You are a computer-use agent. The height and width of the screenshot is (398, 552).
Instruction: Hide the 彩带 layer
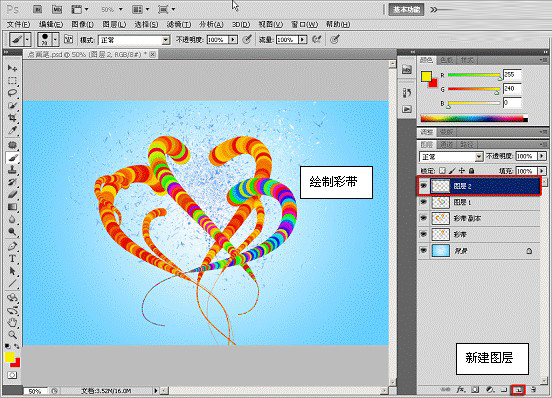[x=424, y=234]
